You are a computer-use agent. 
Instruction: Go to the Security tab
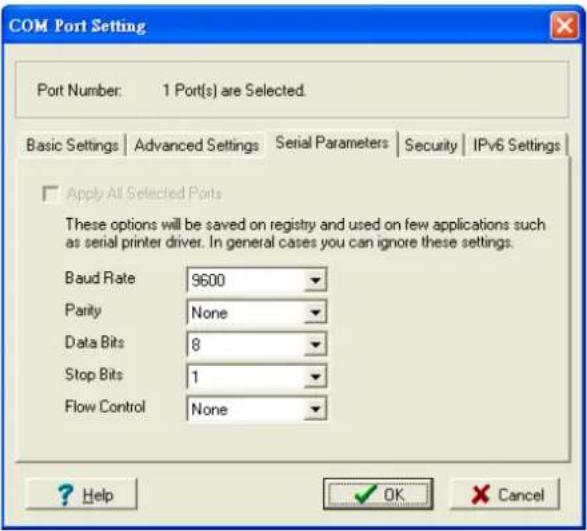pos(431,145)
